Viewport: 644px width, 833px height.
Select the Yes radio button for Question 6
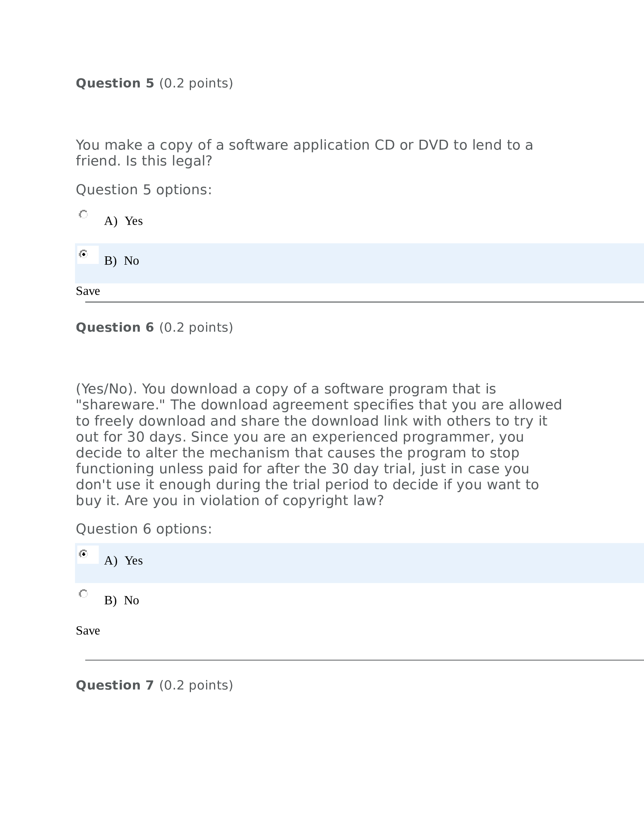[x=84, y=554]
